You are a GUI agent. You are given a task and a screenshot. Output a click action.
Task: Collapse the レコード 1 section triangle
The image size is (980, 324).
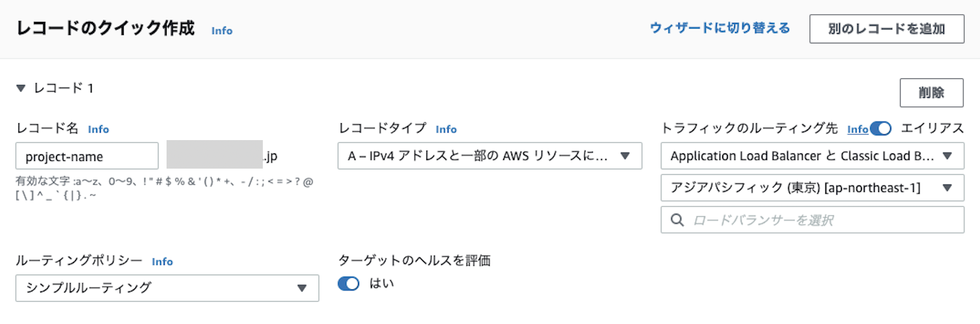pyautogui.click(x=21, y=88)
